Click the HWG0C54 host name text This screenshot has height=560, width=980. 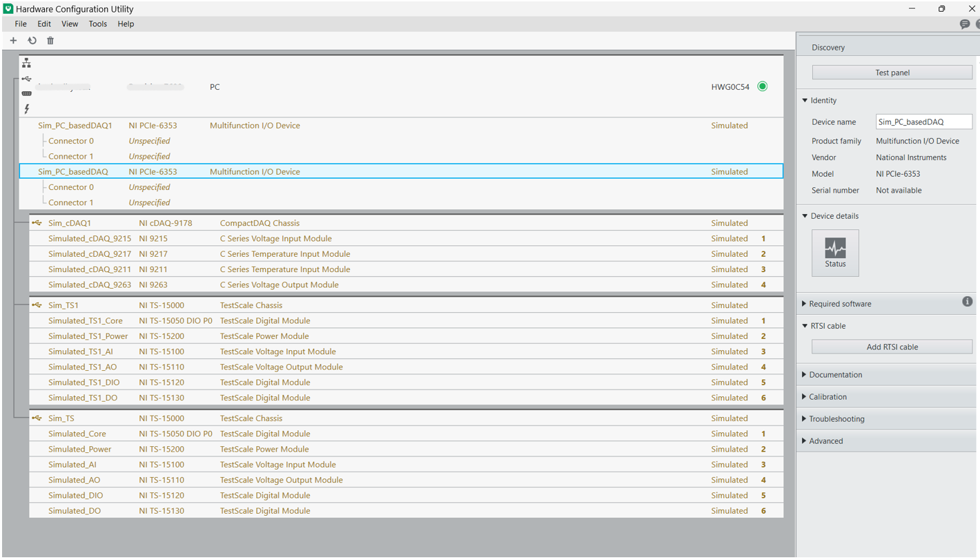pyautogui.click(x=730, y=87)
